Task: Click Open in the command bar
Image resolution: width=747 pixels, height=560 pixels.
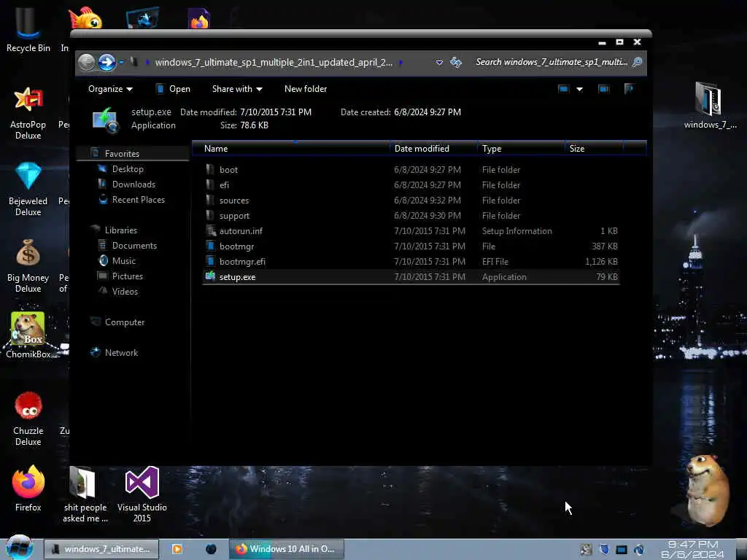Action: tap(174, 89)
